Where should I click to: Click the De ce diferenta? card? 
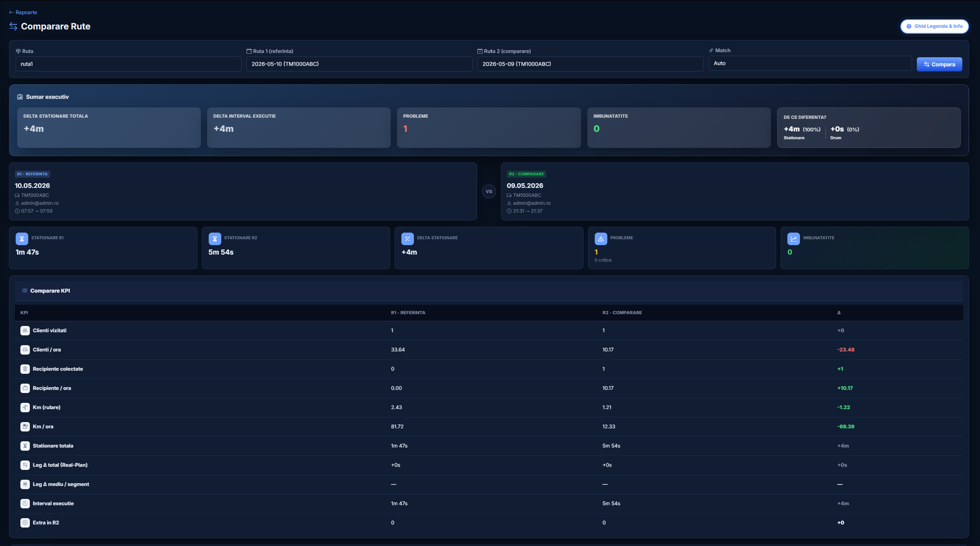pos(869,128)
